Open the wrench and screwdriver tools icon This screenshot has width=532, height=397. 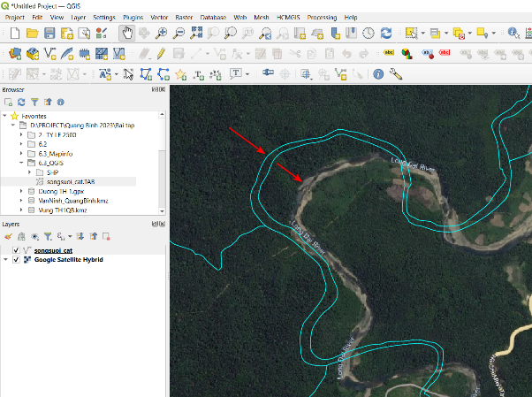(x=396, y=73)
